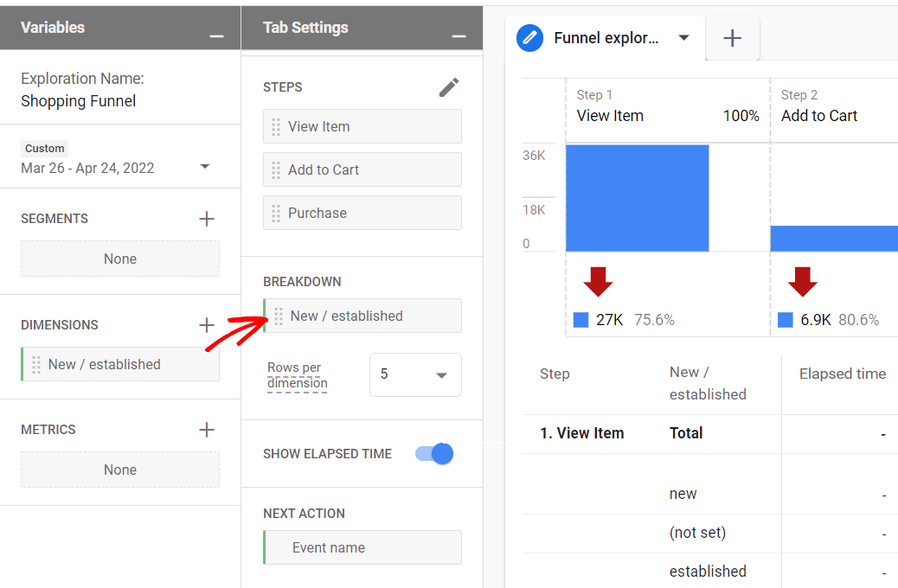898x588 pixels.
Task: Click the plus icon next to DIMENSIONS
Action: point(207,324)
